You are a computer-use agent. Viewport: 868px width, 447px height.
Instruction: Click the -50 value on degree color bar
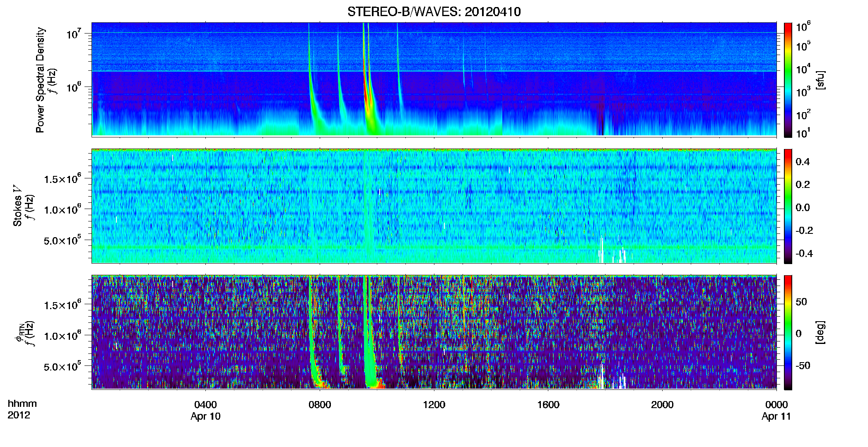click(803, 365)
